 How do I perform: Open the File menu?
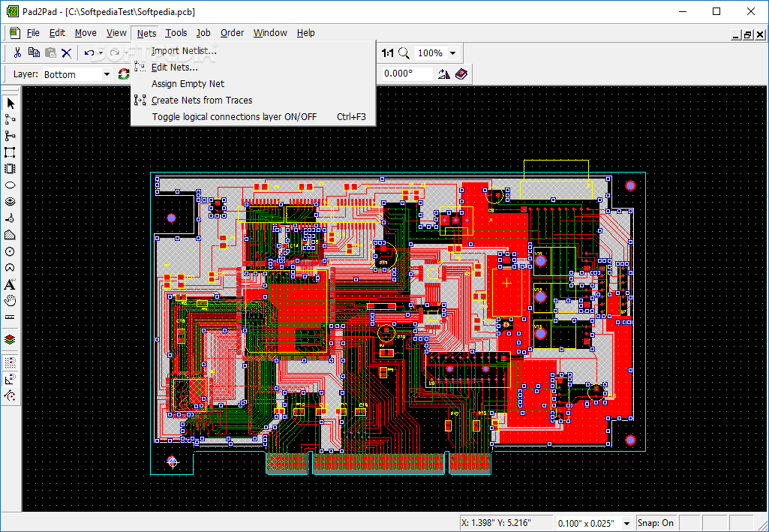[x=33, y=33]
